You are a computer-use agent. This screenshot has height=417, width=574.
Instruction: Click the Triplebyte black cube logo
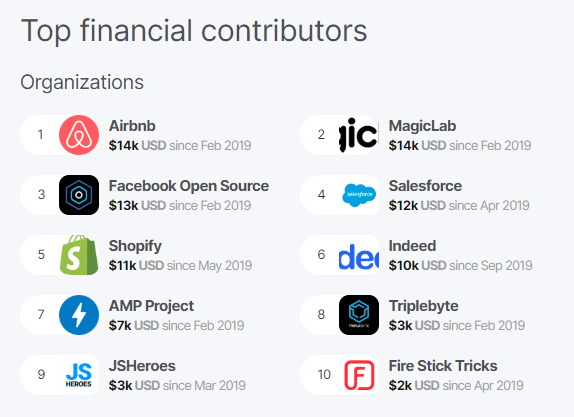359,315
